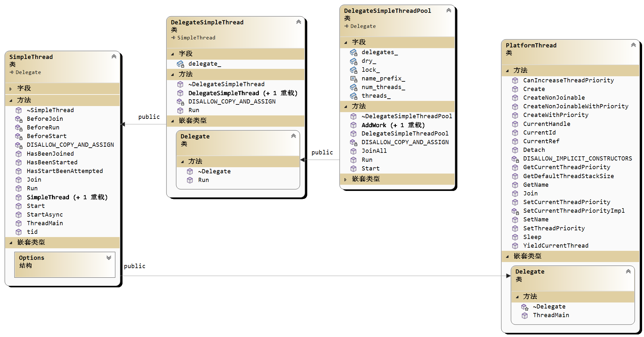This screenshot has width=644, height=337.
Task: Click ThreadMain icon in PlatformThread's Delegate
Action: pyautogui.click(x=525, y=316)
